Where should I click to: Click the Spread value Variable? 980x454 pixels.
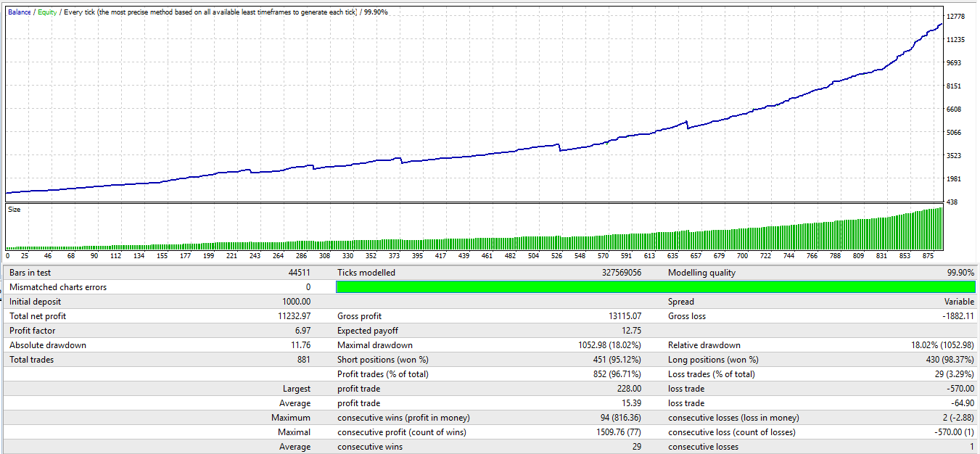pos(959,302)
